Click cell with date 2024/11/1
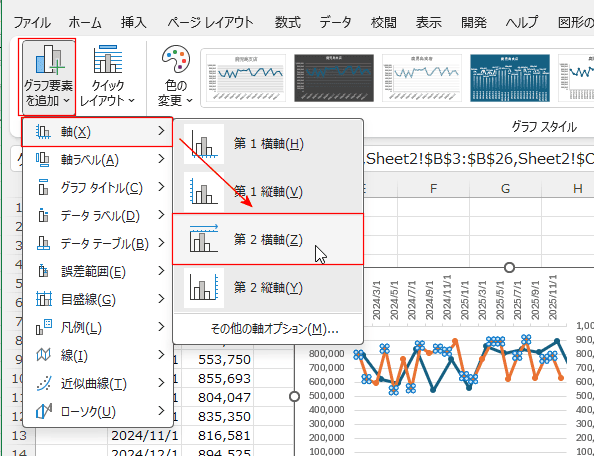This screenshot has height=456, width=594. [x=144, y=436]
